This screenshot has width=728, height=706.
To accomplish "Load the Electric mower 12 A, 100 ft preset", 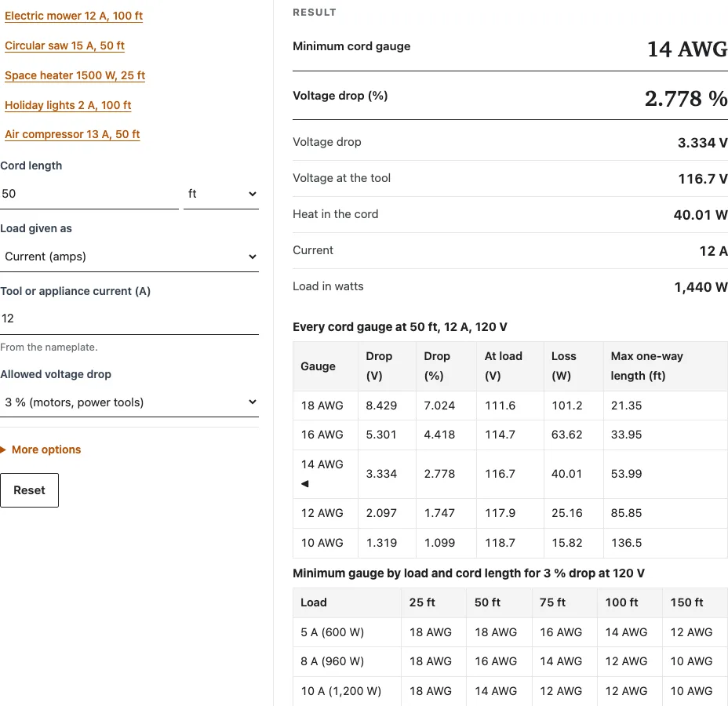I will pos(74,16).
